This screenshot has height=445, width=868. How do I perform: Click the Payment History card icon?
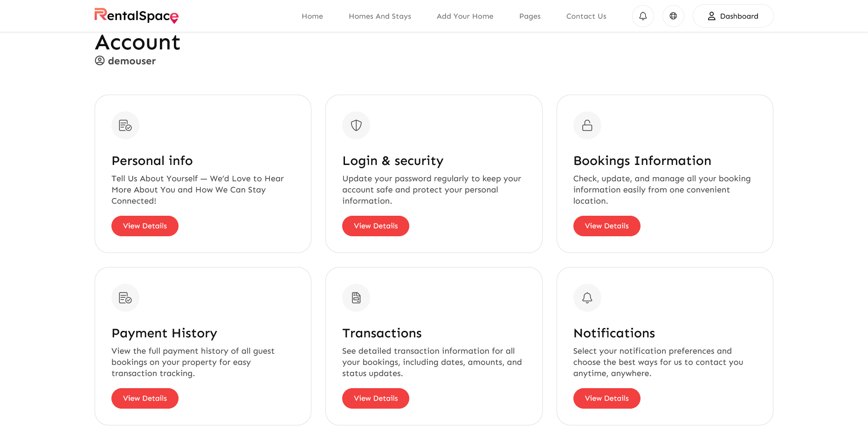point(125,298)
